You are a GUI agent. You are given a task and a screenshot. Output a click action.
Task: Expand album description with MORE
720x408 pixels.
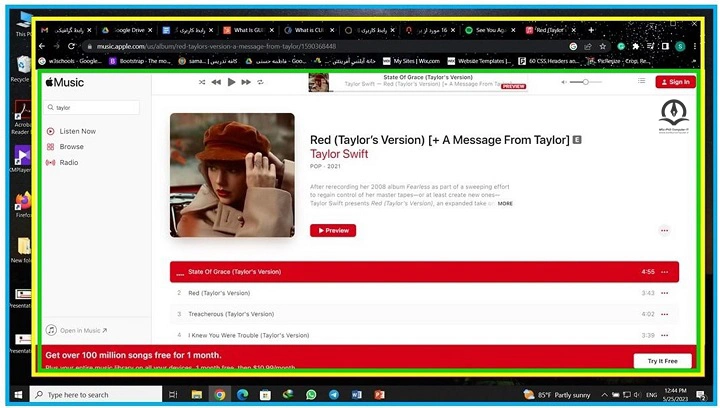505,203
